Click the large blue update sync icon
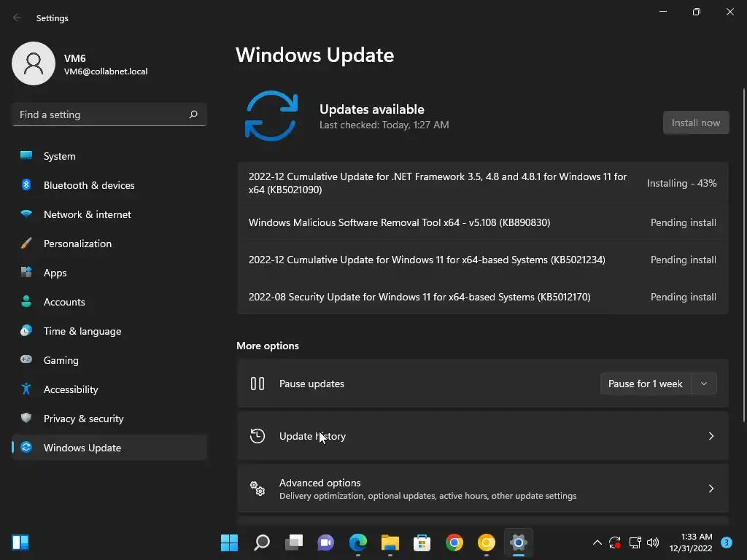 tap(271, 116)
